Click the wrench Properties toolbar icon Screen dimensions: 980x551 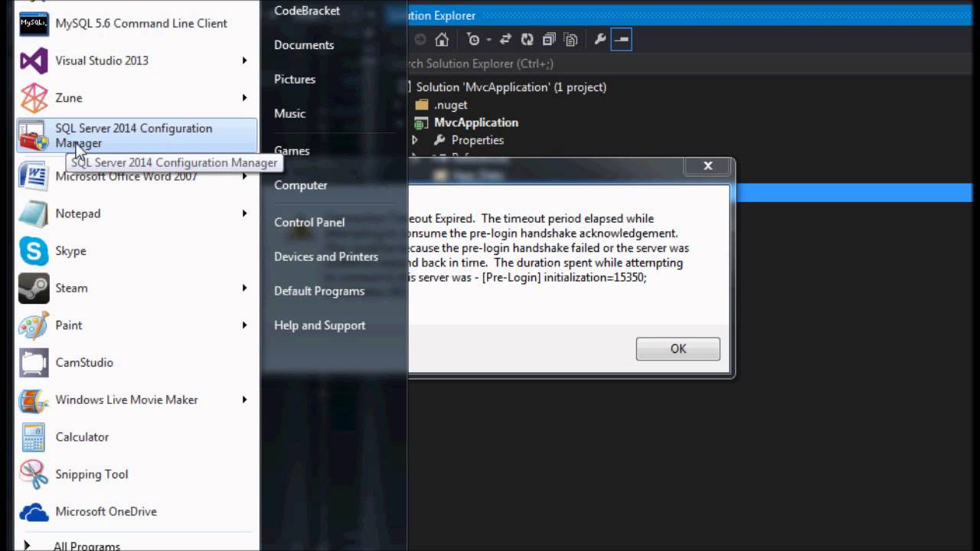[x=600, y=40]
